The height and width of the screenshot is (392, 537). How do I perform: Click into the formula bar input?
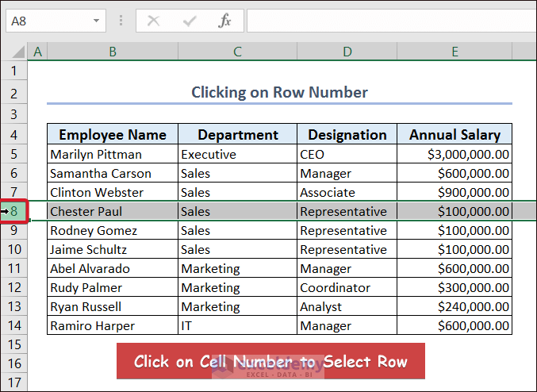[389, 21]
